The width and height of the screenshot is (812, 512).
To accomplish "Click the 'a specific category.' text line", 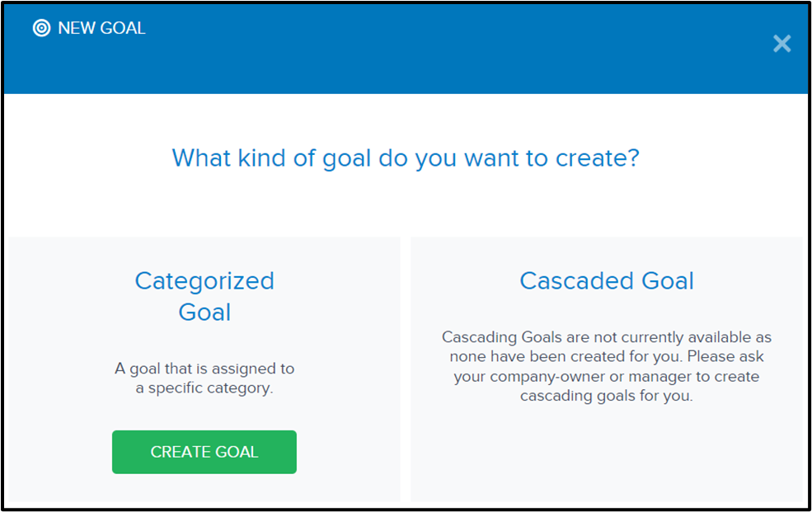I will 204,388.
